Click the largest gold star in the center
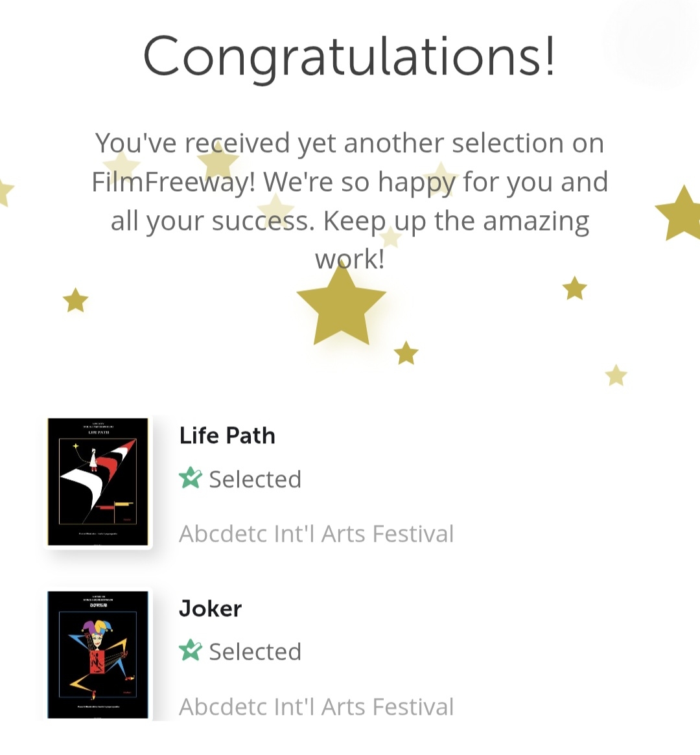The width and height of the screenshot is (700, 755). point(341,307)
